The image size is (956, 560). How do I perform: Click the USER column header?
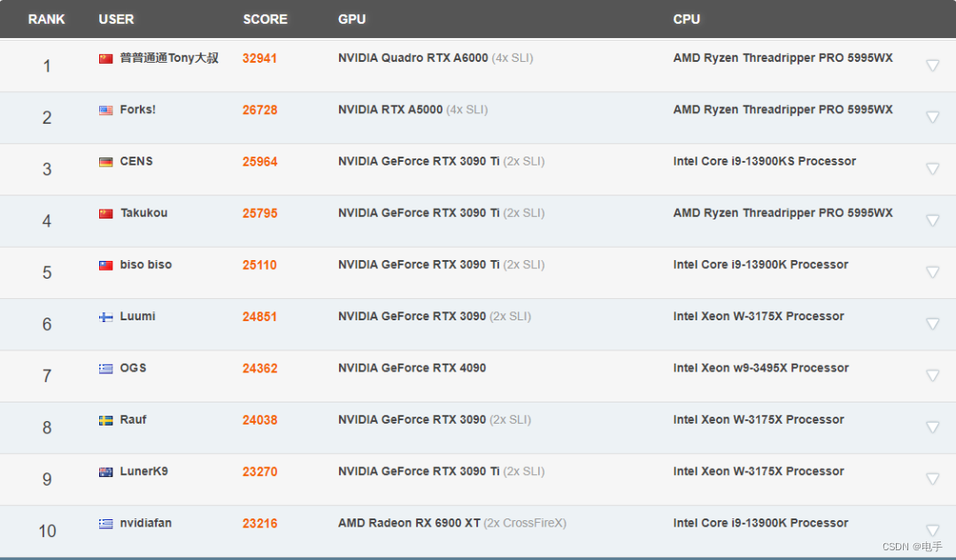tap(117, 19)
